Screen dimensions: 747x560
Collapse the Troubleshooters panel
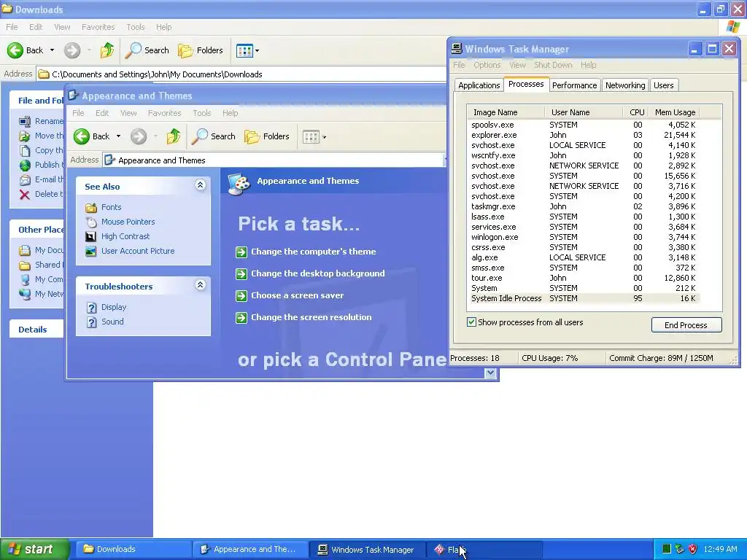tap(201, 285)
